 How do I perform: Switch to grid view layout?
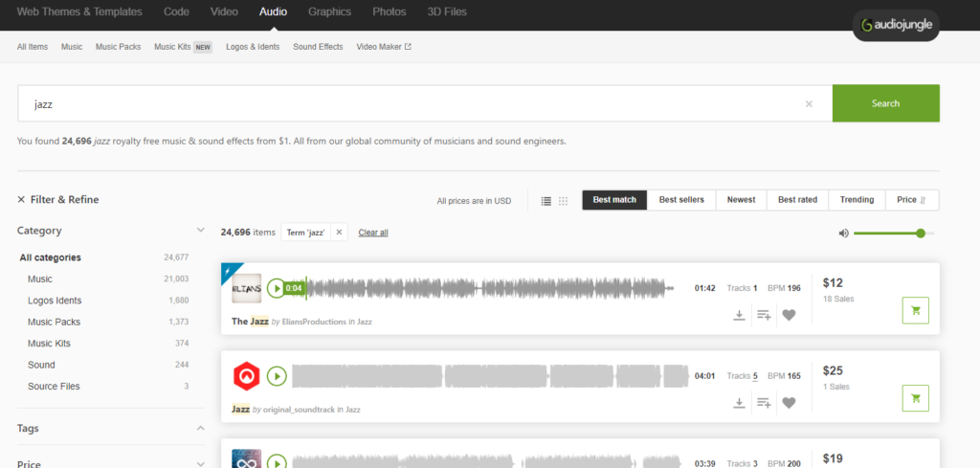[x=563, y=201]
